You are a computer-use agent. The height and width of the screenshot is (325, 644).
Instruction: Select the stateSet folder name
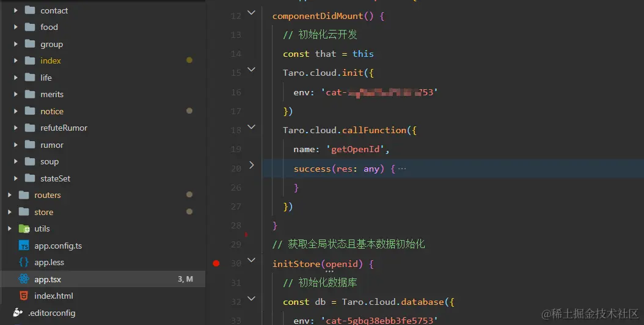pyautogui.click(x=55, y=178)
